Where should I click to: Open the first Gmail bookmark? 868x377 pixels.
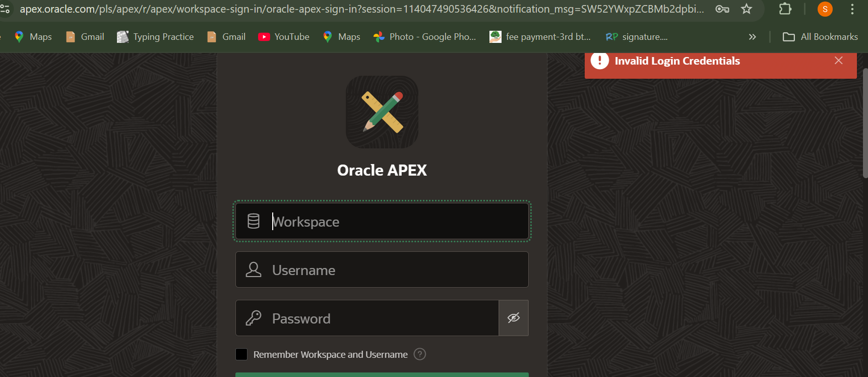tap(85, 37)
